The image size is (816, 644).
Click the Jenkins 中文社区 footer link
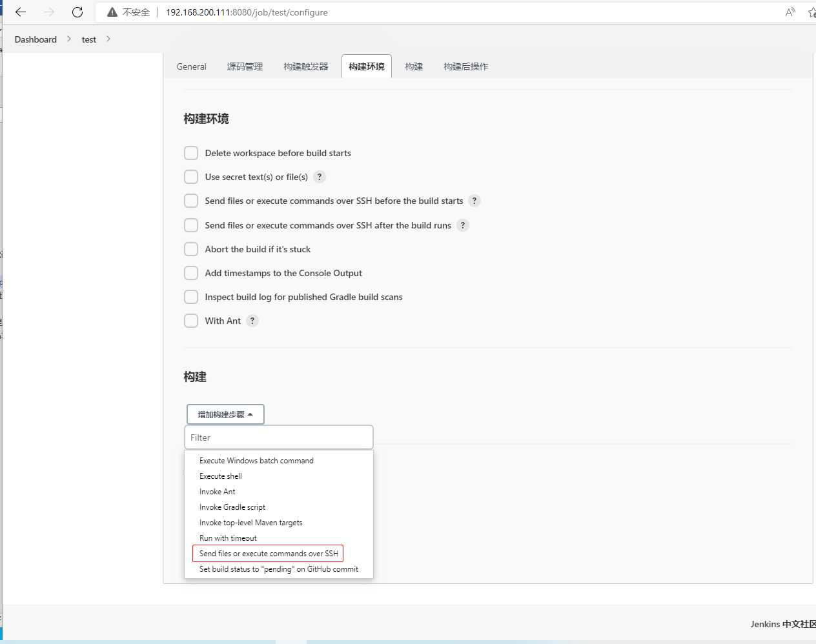pos(783,624)
